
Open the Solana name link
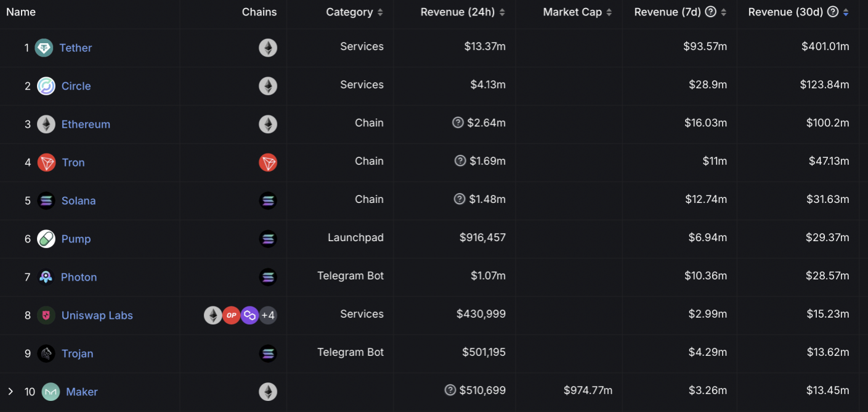(79, 200)
